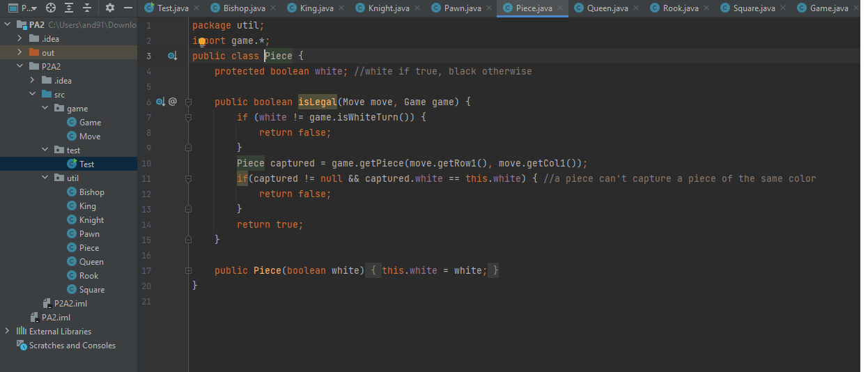Expand the top-level .idea folder
The height and width of the screenshot is (372, 868).
pos(20,38)
